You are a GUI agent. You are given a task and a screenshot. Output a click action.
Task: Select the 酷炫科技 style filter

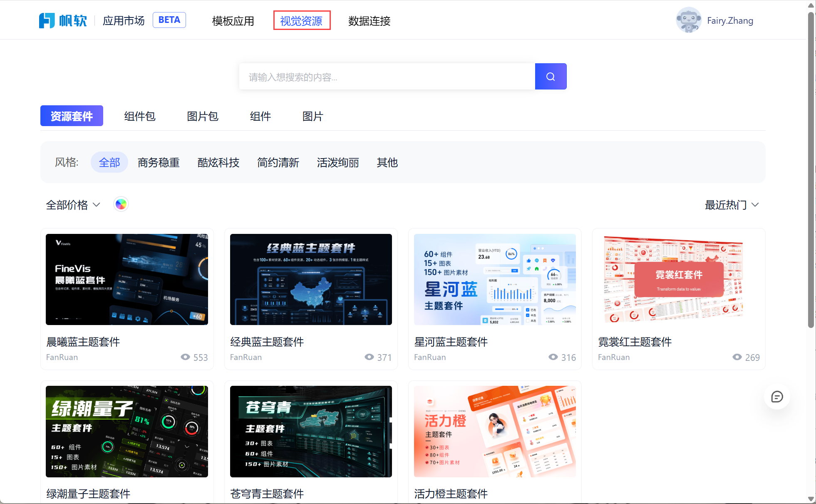tap(218, 162)
